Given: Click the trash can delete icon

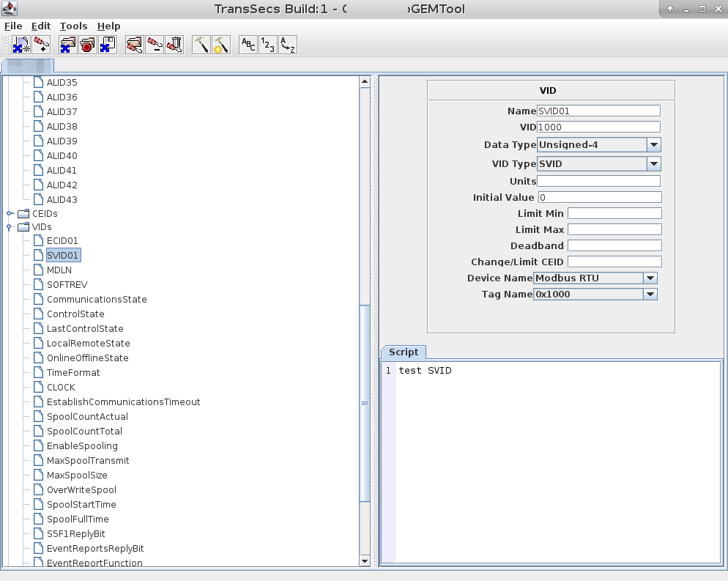Looking at the screenshot, I should [x=174, y=45].
